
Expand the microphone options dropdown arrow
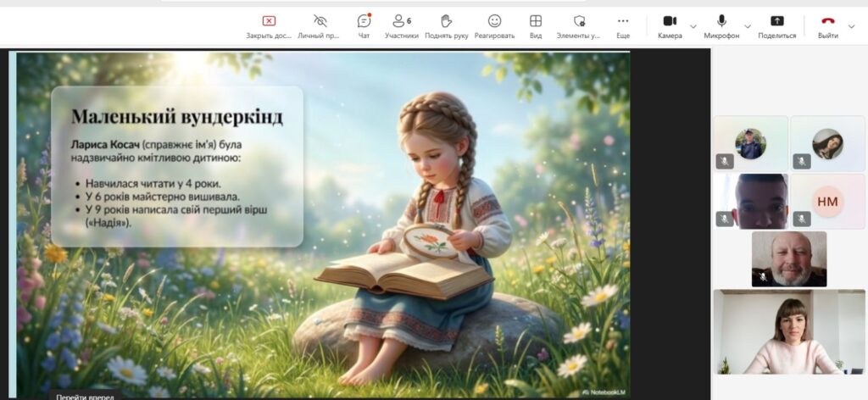(x=747, y=25)
